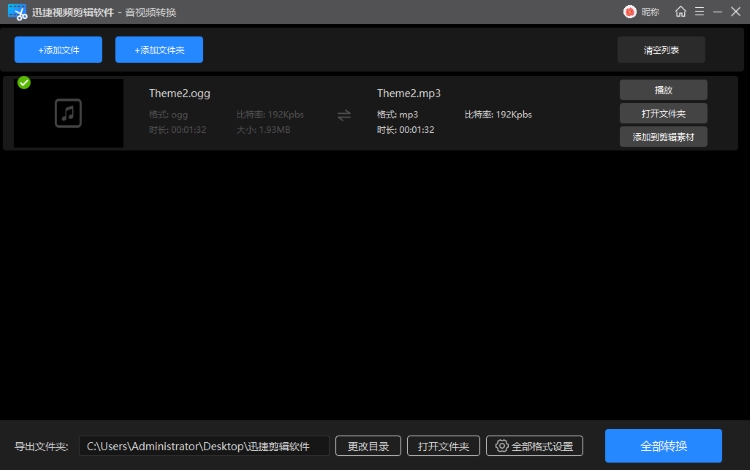Play the converted Theme2.mp3 with 播放

click(x=663, y=90)
